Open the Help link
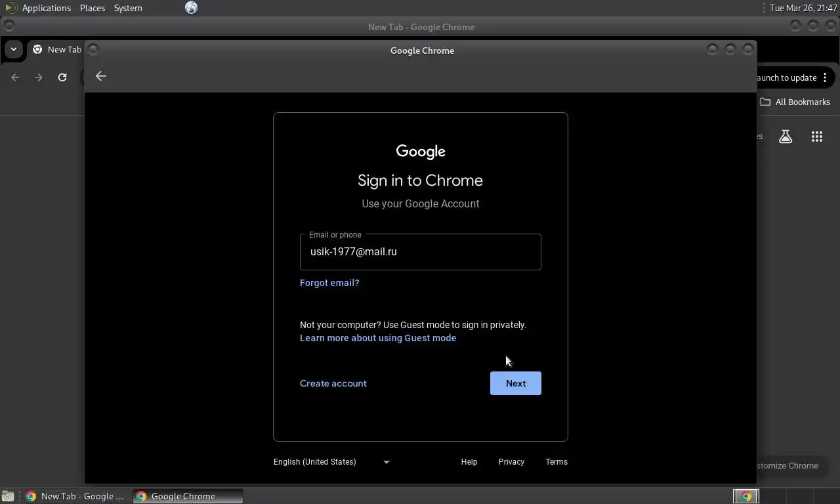 click(x=469, y=462)
